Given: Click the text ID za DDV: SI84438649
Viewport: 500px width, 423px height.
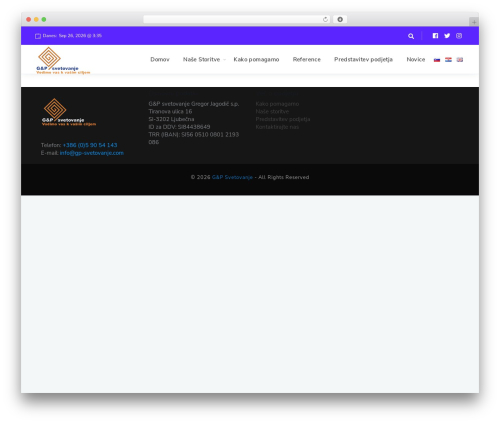Looking at the screenshot, I should (179, 127).
